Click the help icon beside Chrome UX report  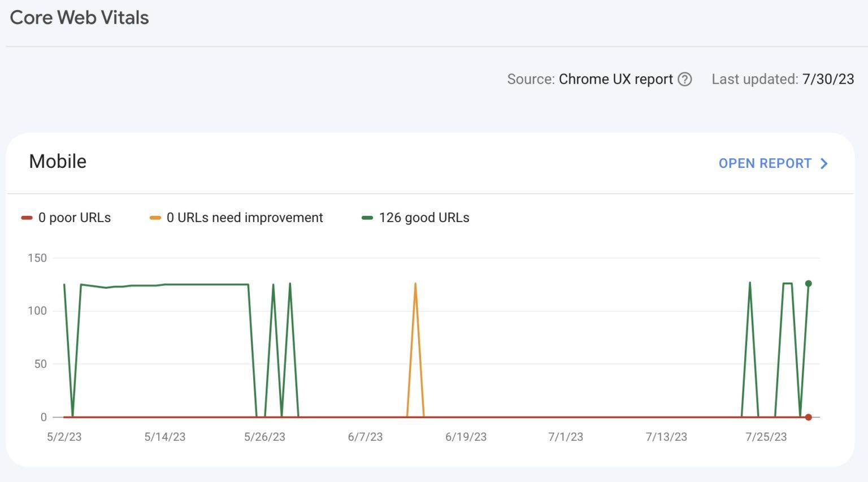(684, 79)
